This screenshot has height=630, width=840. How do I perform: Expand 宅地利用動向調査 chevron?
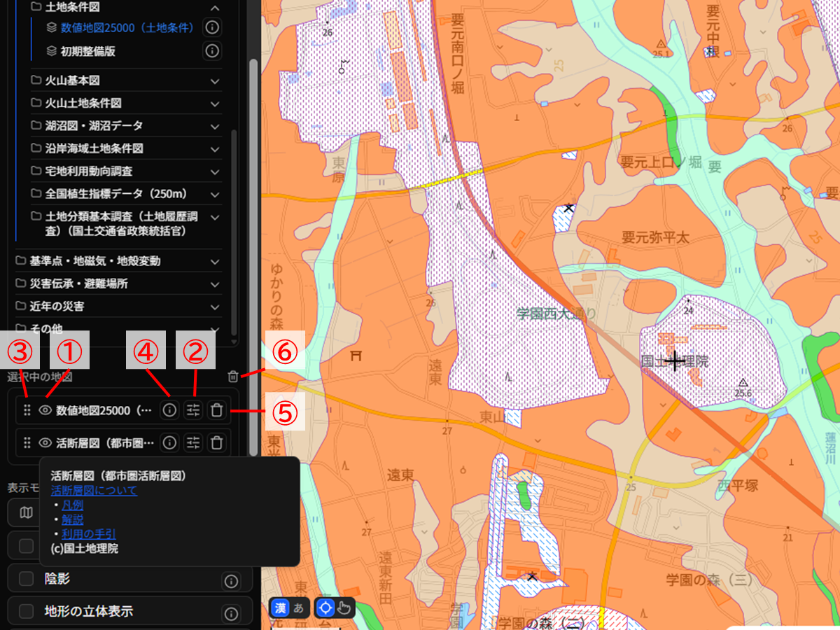click(214, 171)
